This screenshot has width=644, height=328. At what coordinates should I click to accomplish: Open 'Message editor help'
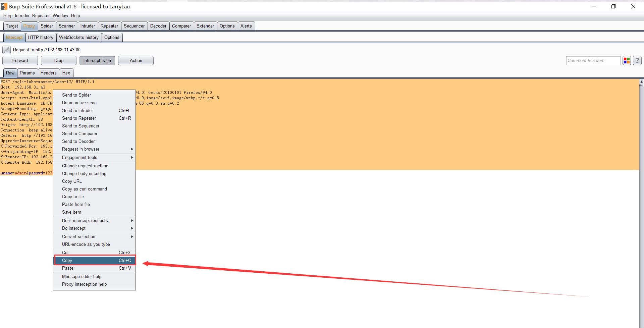tap(94, 277)
